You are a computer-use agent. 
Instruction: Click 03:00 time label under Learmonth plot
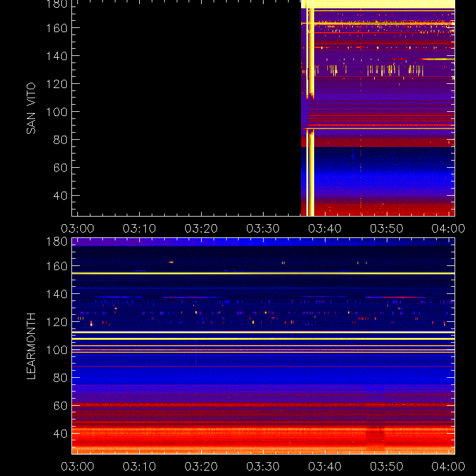pos(77,466)
